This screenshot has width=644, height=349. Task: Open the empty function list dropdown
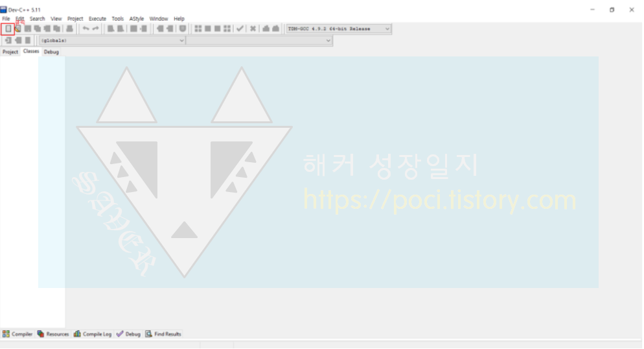[259, 40]
